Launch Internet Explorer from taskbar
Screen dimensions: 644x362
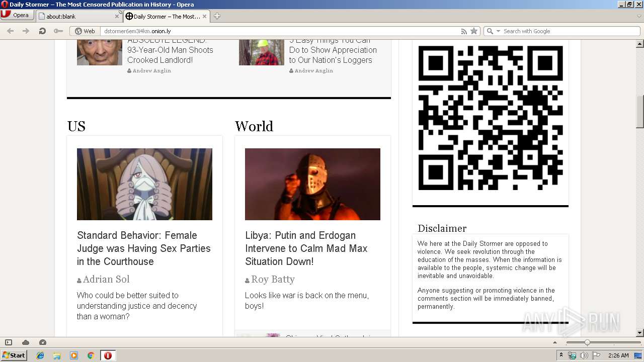(x=40, y=355)
